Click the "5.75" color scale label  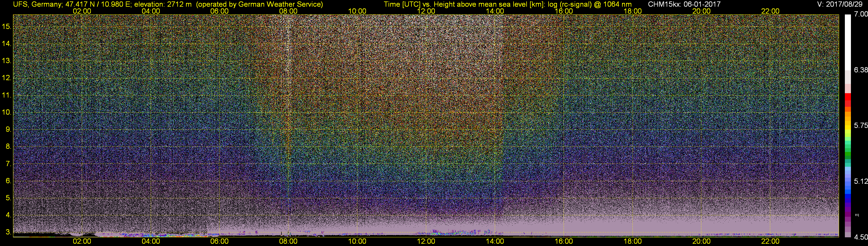(x=861, y=125)
